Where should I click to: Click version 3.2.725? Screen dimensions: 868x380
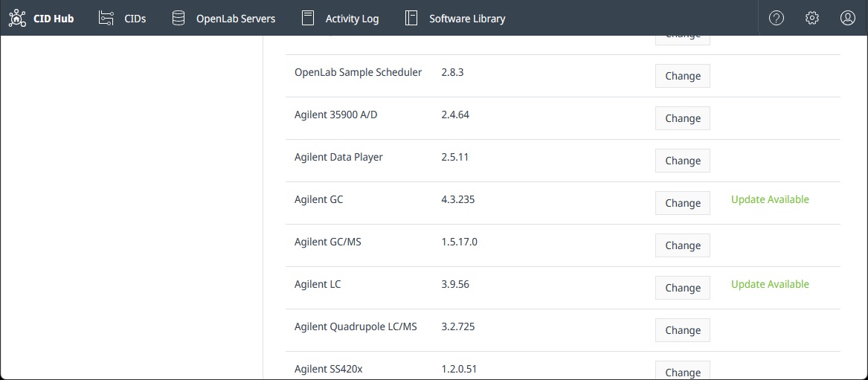(458, 326)
